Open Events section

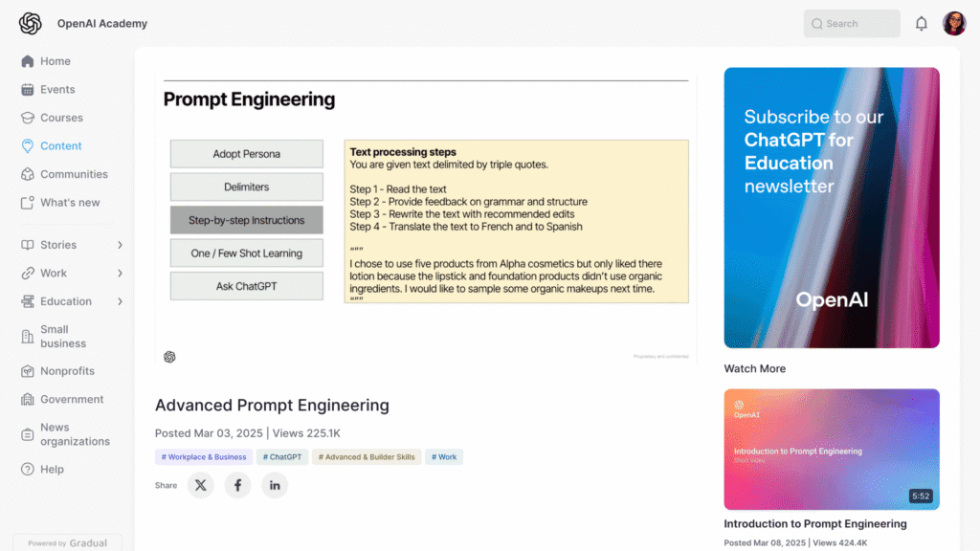57,89
